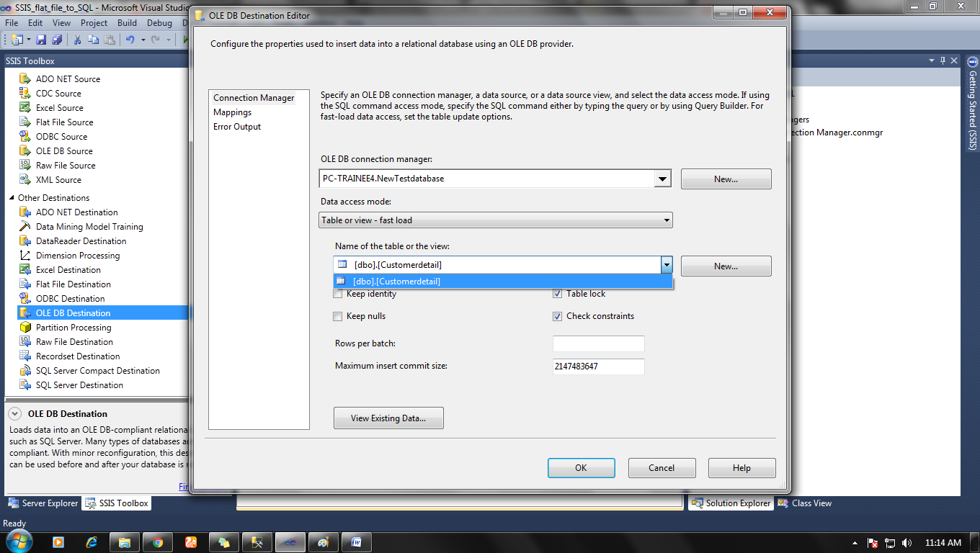Image resolution: width=980 pixels, height=553 pixels.
Task: Click the Undo arrow toolbar icon
Action: point(130,40)
